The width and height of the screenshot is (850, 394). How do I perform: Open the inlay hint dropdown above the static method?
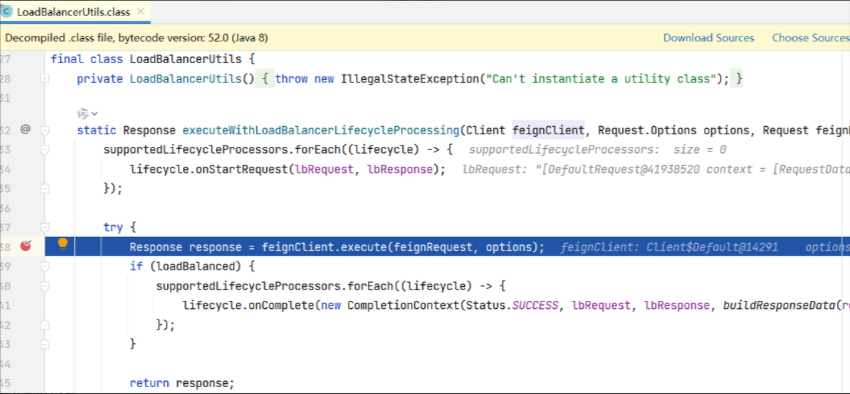click(88, 113)
